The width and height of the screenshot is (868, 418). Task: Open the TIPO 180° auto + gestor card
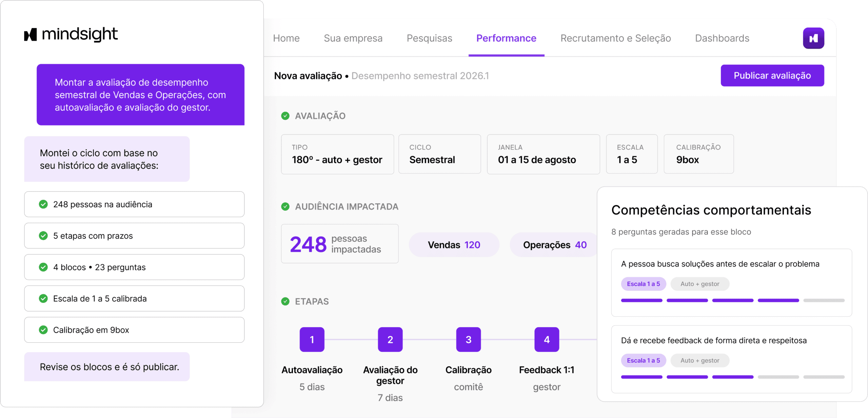coord(337,154)
